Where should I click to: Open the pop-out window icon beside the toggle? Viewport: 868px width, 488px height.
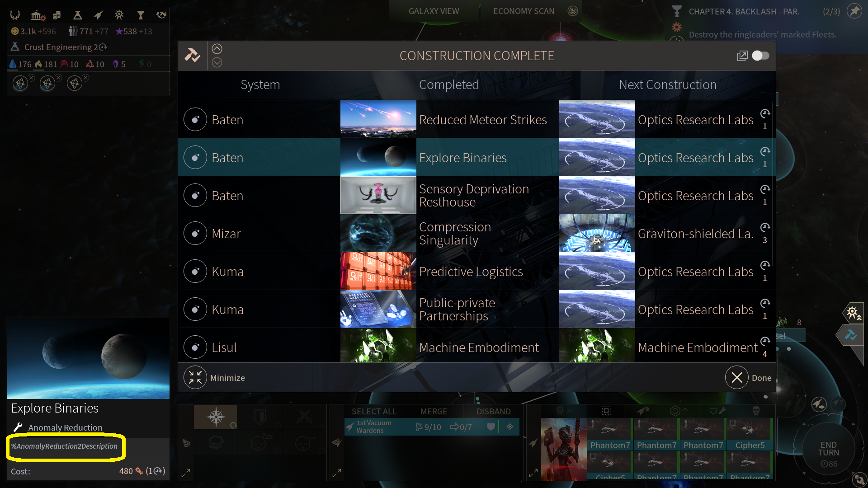[x=742, y=56]
